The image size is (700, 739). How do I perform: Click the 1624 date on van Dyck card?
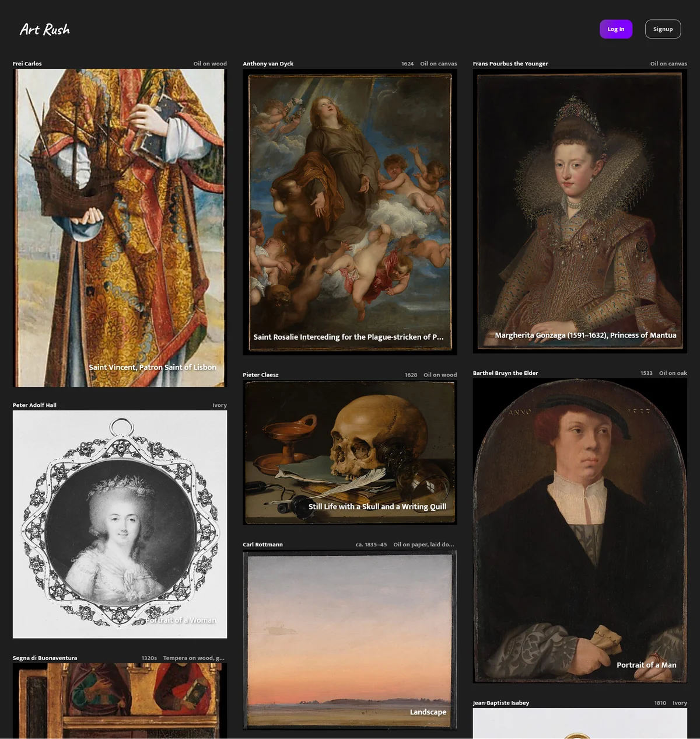[407, 64]
